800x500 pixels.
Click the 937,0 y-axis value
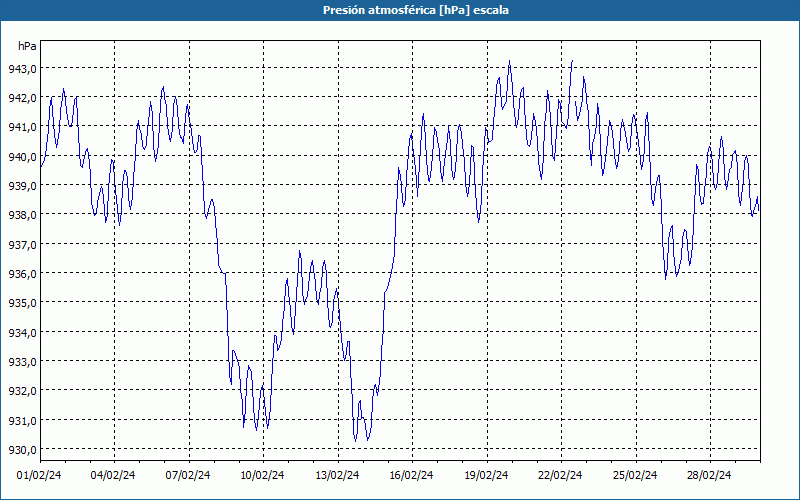[x=22, y=244]
